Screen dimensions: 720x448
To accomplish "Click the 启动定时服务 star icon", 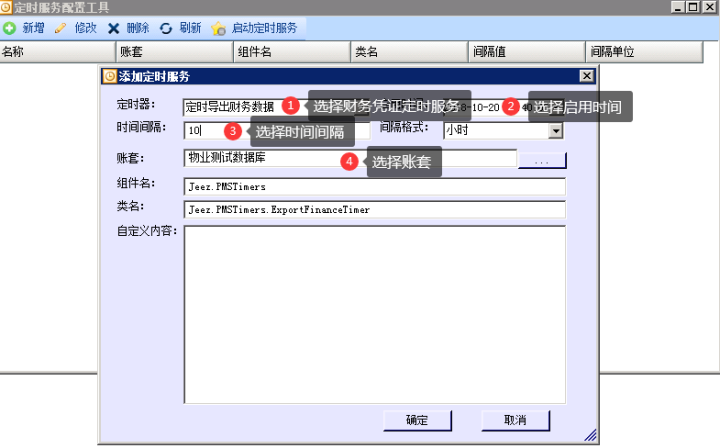I will tap(219, 29).
